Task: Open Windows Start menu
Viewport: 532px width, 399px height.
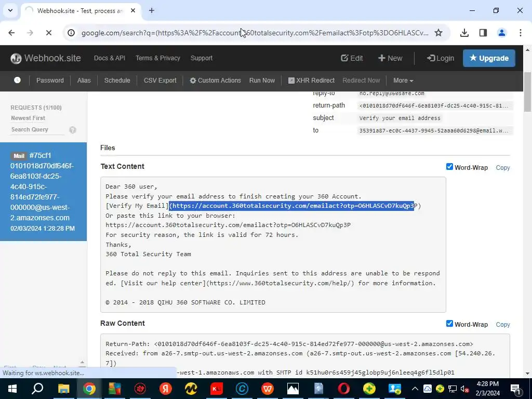Action: coord(12,389)
